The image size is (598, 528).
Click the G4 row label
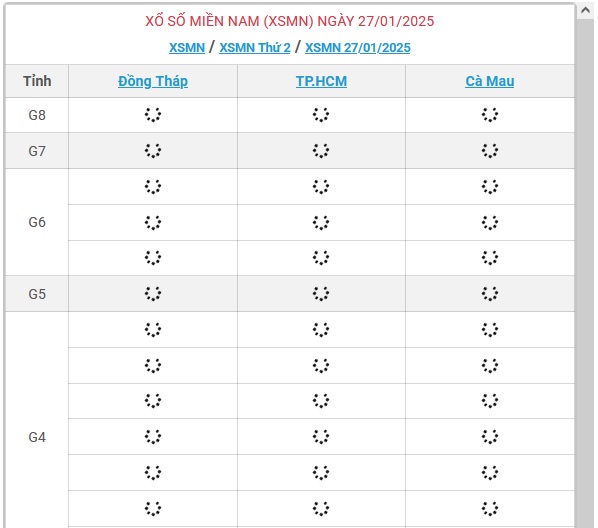click(37, 437)
